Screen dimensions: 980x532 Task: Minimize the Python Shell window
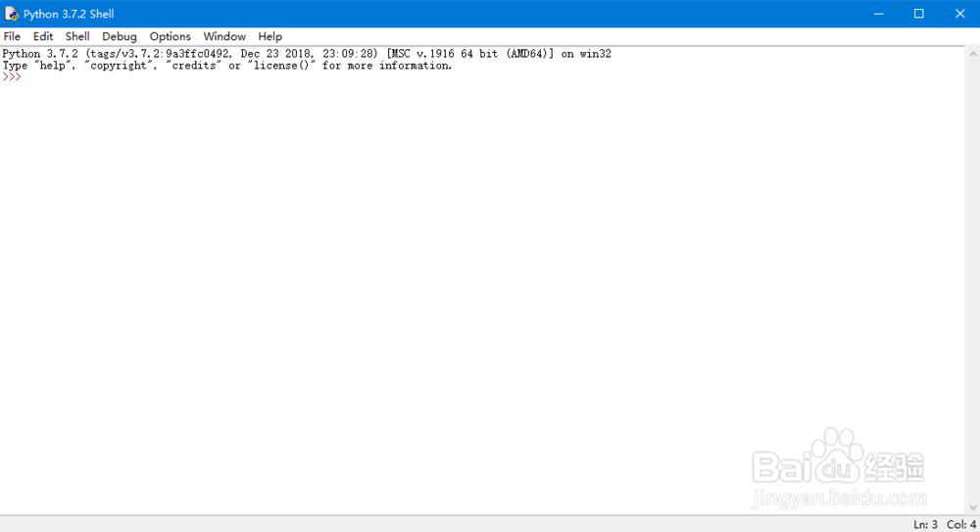[x=878, y=14]
